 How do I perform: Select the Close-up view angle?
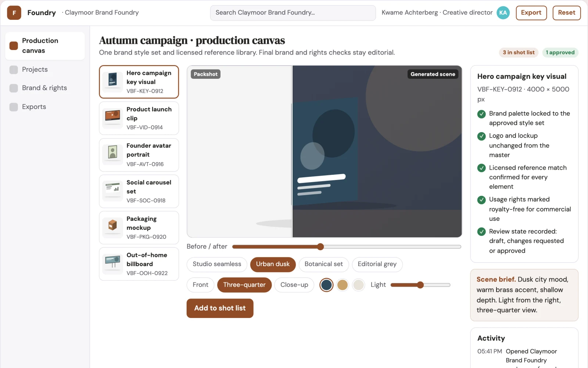[294, 285]
